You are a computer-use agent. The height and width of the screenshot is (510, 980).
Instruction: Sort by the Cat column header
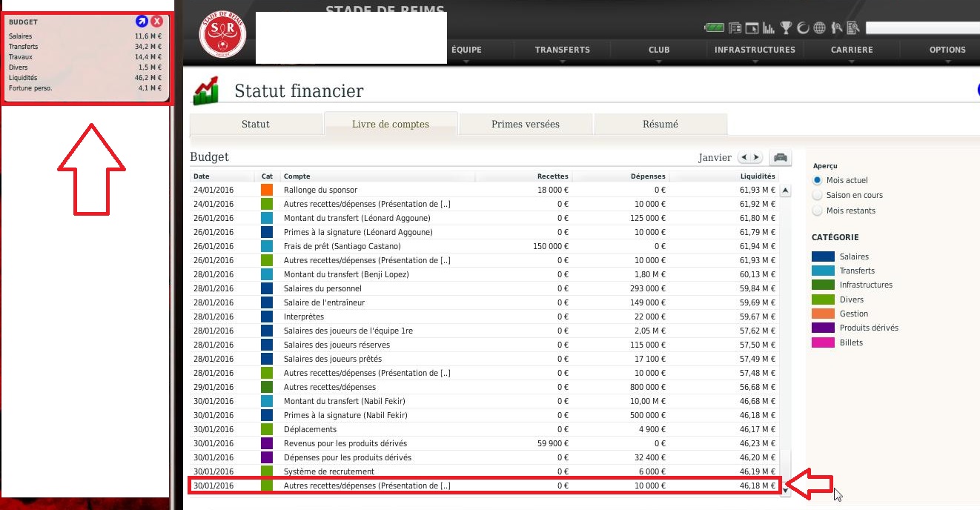(x=267, y=176)
